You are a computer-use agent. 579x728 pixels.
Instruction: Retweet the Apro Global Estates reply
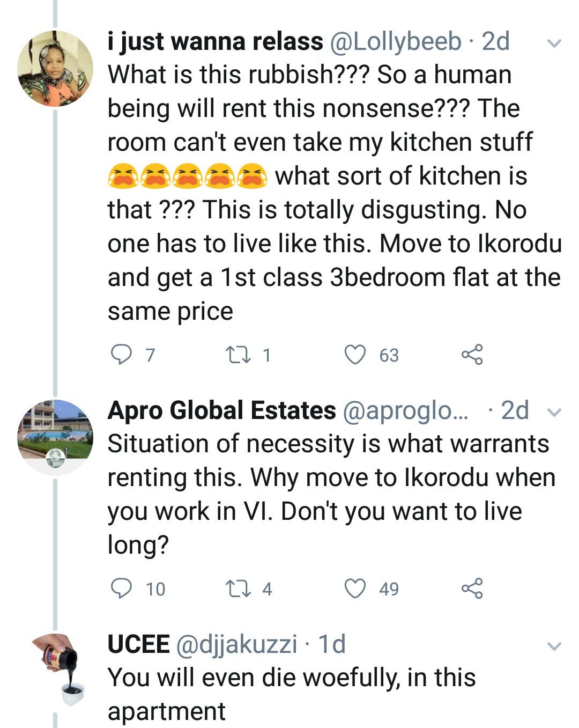(236, 589)
